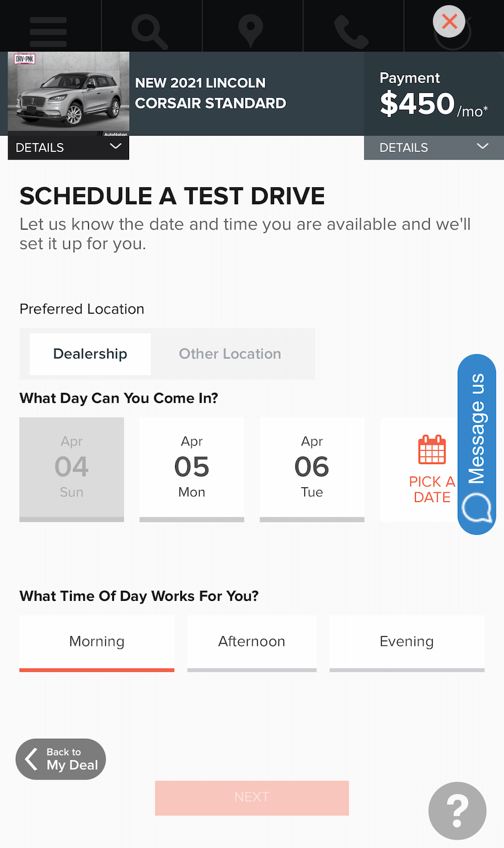This screenshot has height=848, width=504.
Task: Open the question mark help icon
Action: tap(457, 811)
